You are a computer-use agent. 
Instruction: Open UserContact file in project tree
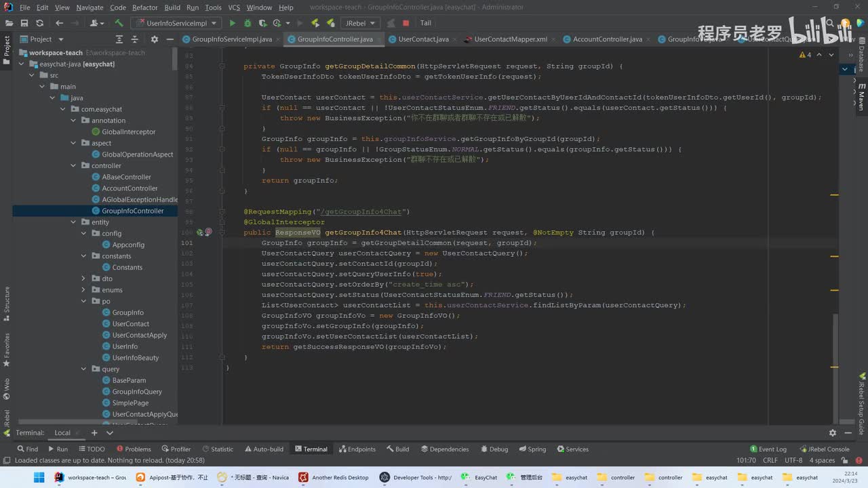[130, 324]
